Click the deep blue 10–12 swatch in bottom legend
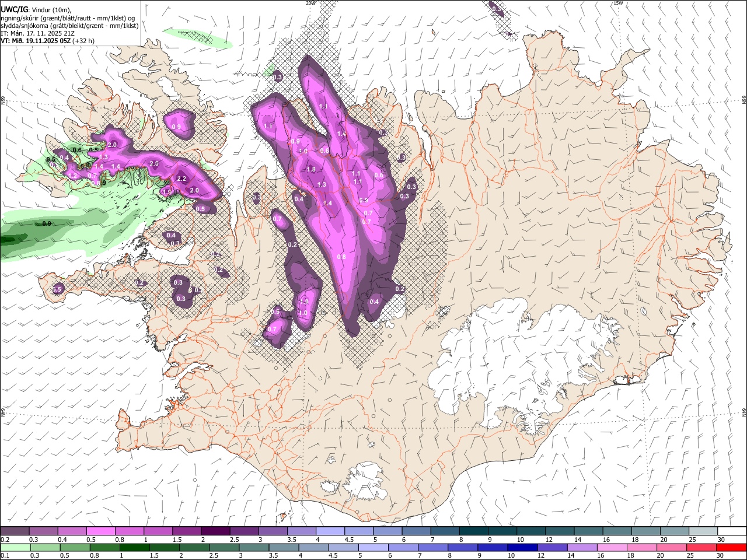Screen dimensions: 747x560 tap(522, 548)
